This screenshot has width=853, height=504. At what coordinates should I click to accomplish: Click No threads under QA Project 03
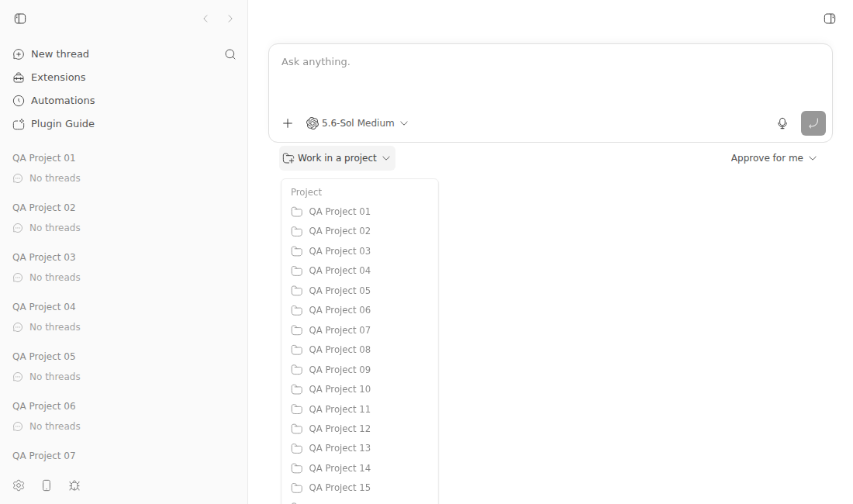pos(55,278)
